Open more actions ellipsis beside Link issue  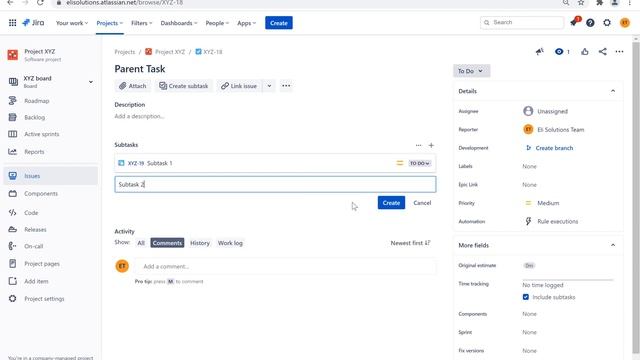pos(286,86)
